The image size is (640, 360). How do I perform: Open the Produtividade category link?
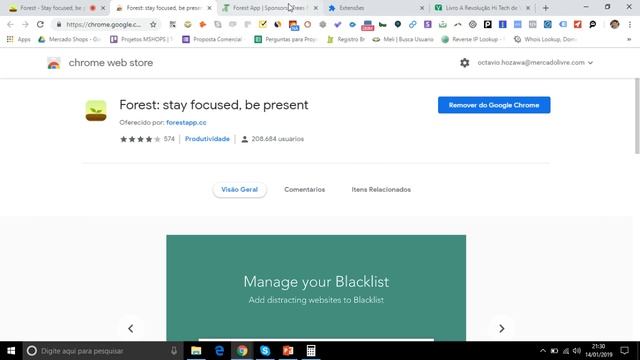pos(207,139)
